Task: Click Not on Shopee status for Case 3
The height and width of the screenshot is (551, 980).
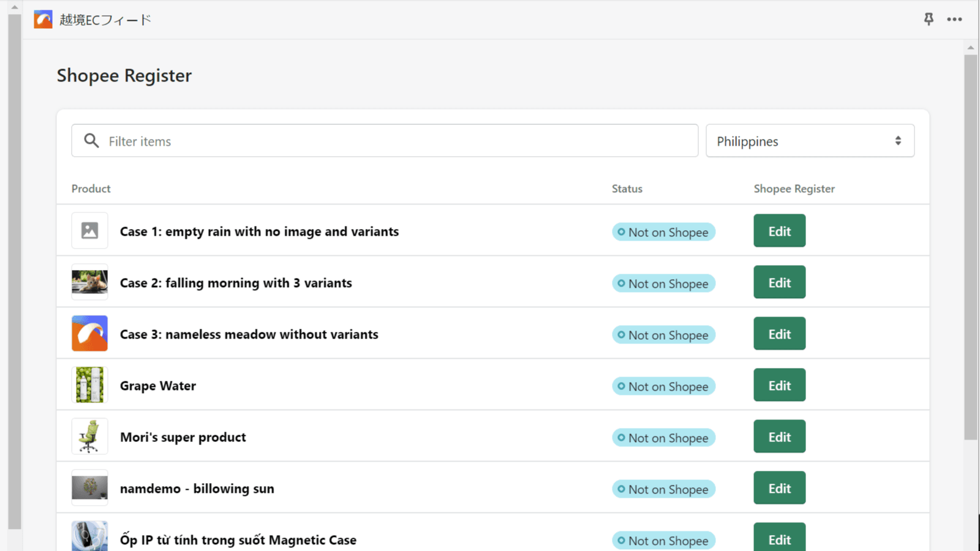Action: [663, 335]
